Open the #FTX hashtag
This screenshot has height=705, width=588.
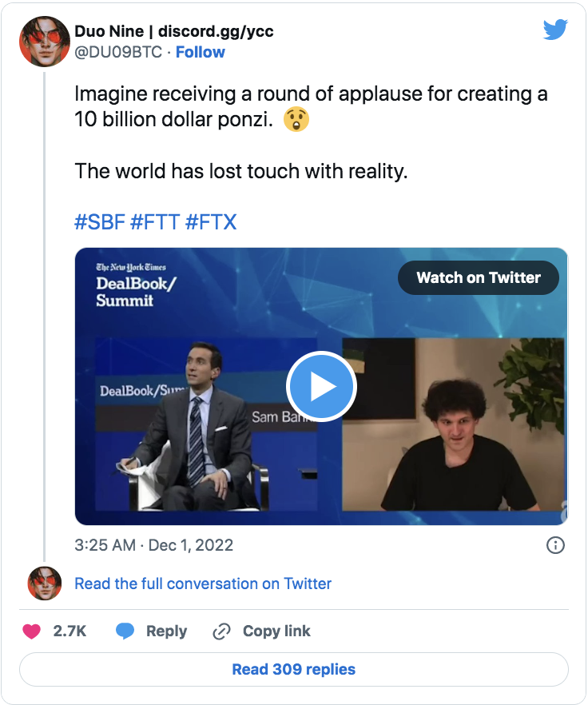211,221
